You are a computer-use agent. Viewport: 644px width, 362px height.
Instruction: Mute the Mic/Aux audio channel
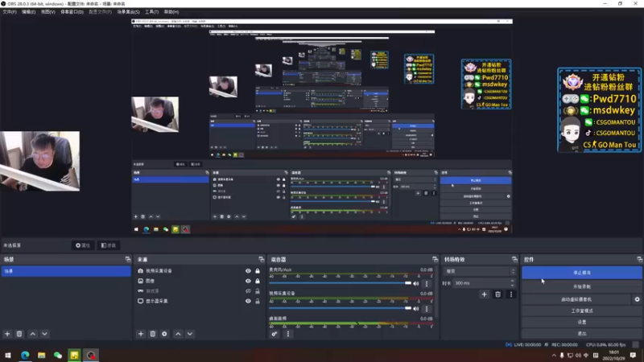[x=416, y=284]
